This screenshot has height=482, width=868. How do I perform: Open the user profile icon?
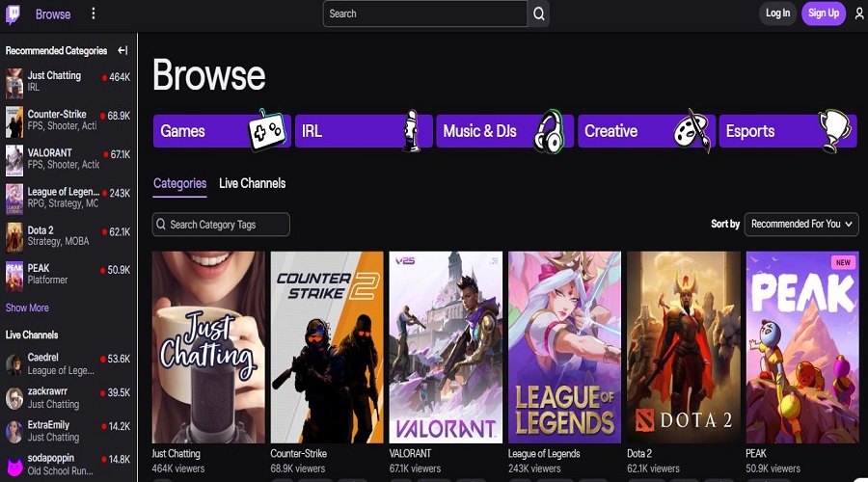[859, 13]
